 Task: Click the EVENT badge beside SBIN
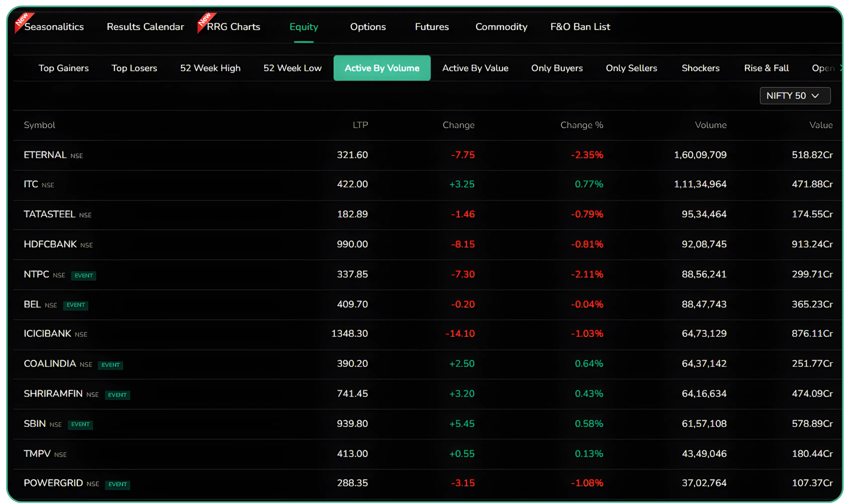click(x=80, y=425)
